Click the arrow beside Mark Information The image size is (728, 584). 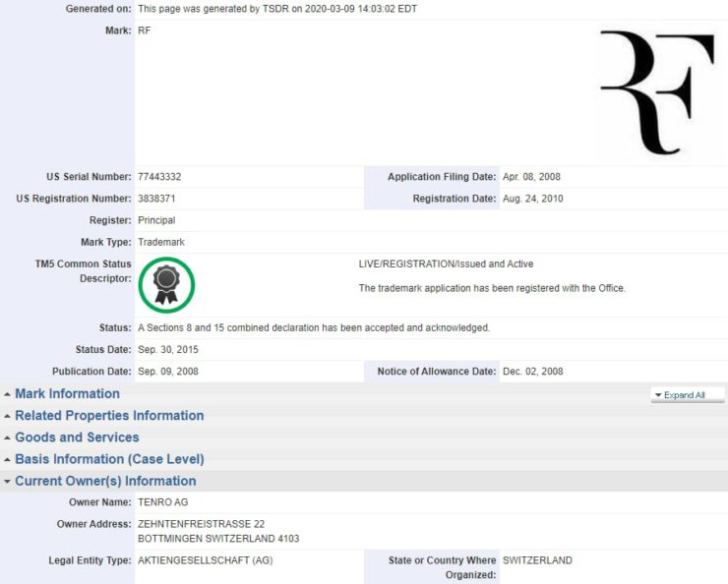click(x=8, y=394)
